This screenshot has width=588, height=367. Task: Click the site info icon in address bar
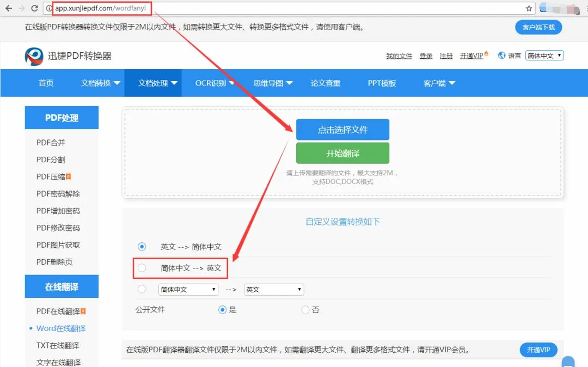[49, 8]
